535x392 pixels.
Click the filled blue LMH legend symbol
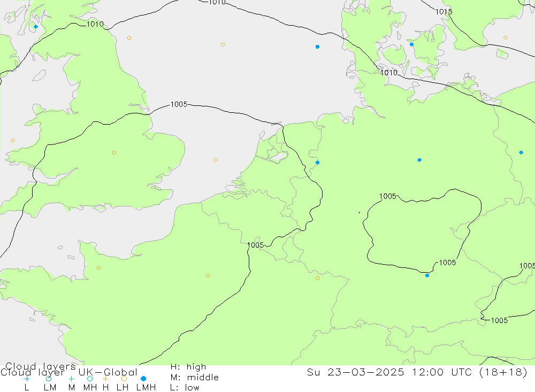click(x=143, y=379)
